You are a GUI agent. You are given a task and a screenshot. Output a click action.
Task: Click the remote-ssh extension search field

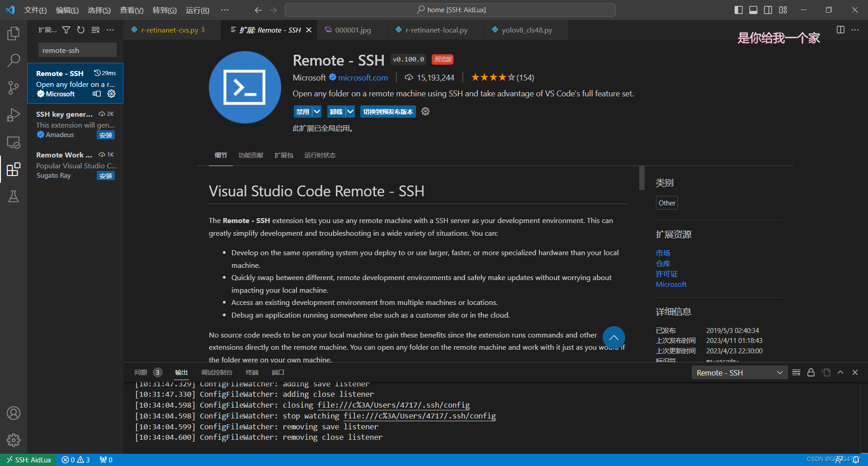(77, 50)
